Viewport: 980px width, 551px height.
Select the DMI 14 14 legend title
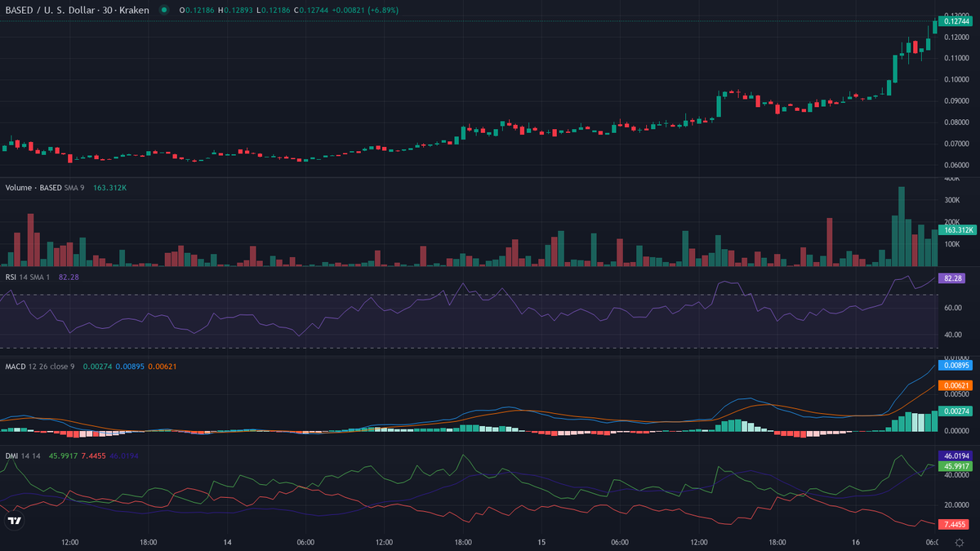[x=24, y=455]
